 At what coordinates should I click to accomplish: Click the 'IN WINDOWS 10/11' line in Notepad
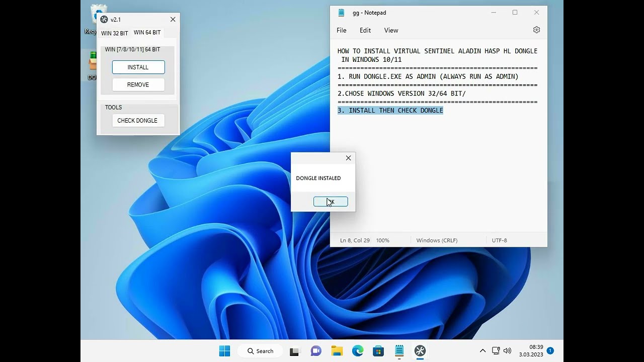[x=371, y=60]
